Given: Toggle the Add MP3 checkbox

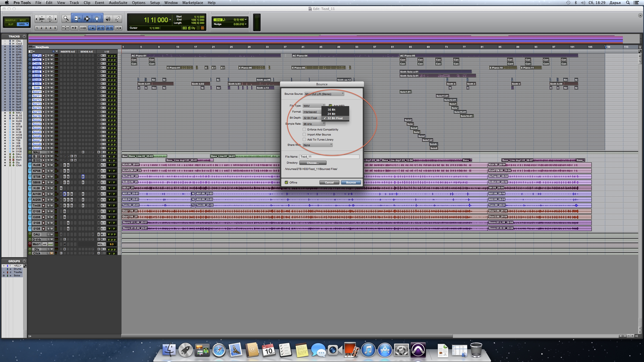Looking at the screenshot, I should click(330, 106).
